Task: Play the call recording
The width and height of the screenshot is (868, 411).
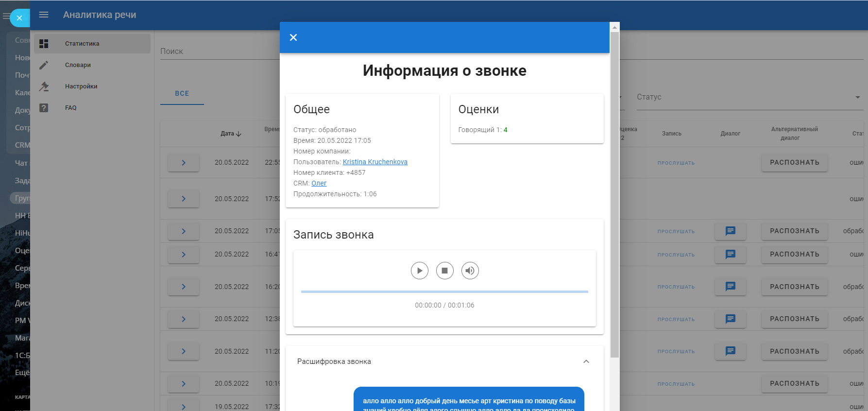Action: tap(419, 271)
